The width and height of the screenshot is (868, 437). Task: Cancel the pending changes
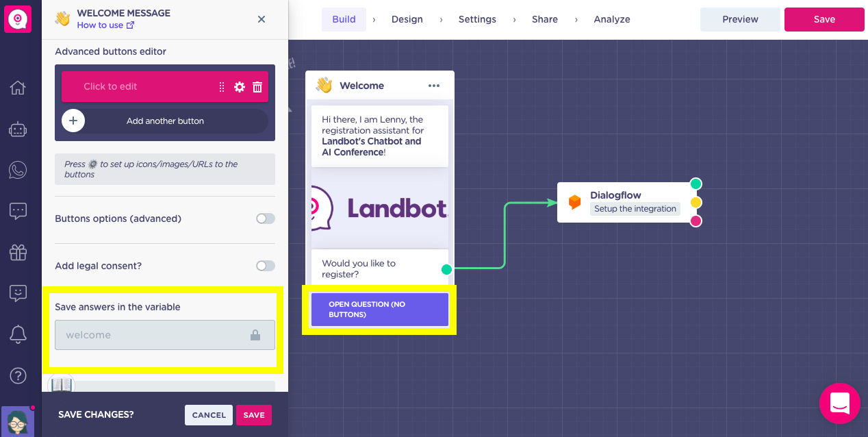(209, 415)
